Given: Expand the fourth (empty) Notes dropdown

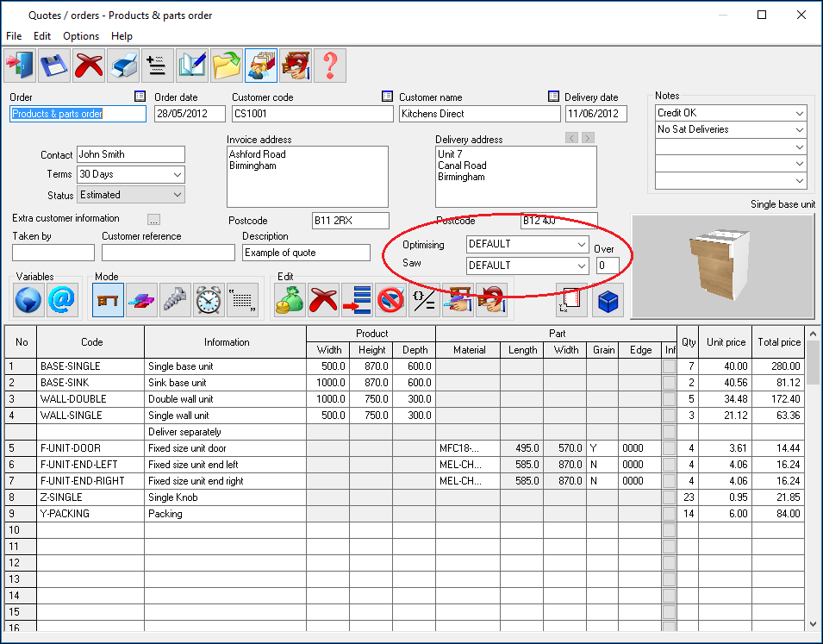Looking at the screenshot, I should [799, 164].
